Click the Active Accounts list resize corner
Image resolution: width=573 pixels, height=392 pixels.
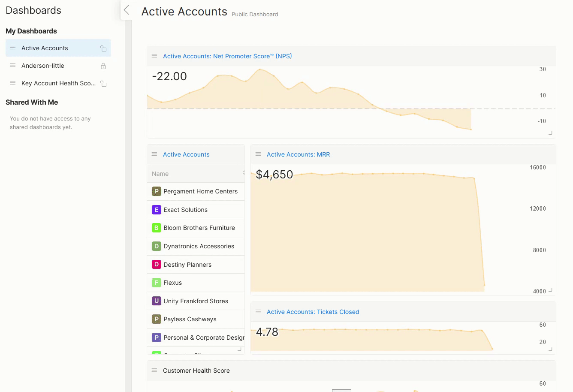pyautogui.click(x=239, y=349)
